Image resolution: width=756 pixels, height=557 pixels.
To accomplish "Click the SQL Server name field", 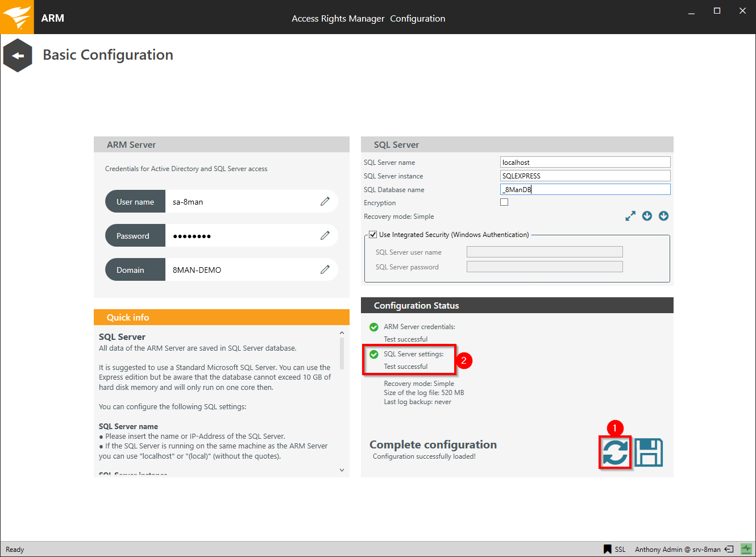I will [585, 162].
